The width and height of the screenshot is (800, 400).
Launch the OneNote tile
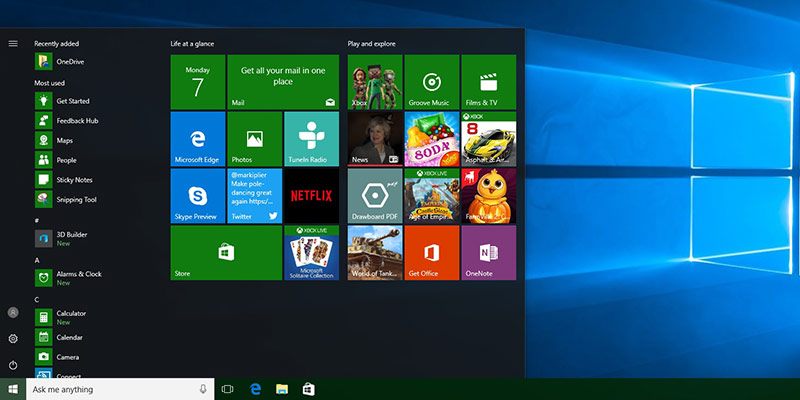point(489,253)
